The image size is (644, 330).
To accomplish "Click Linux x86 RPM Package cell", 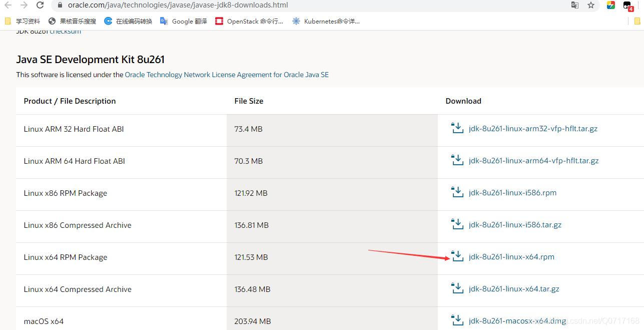I will point(65,193).
